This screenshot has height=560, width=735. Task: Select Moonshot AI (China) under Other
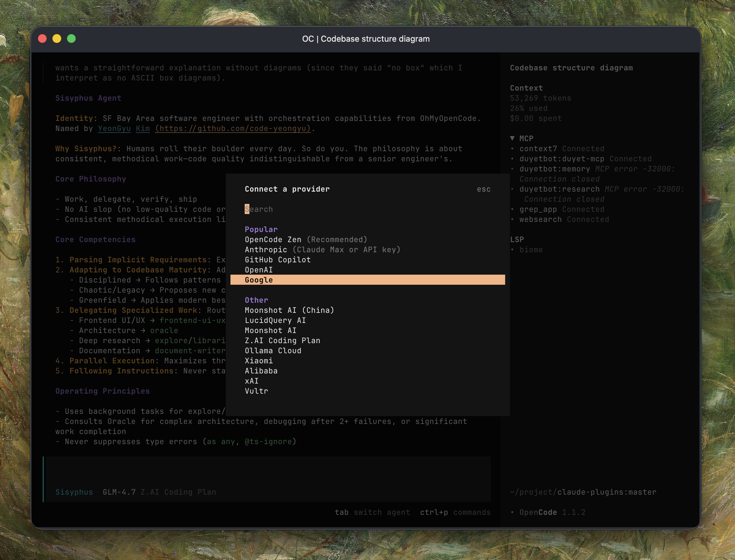tap(289, 310)
